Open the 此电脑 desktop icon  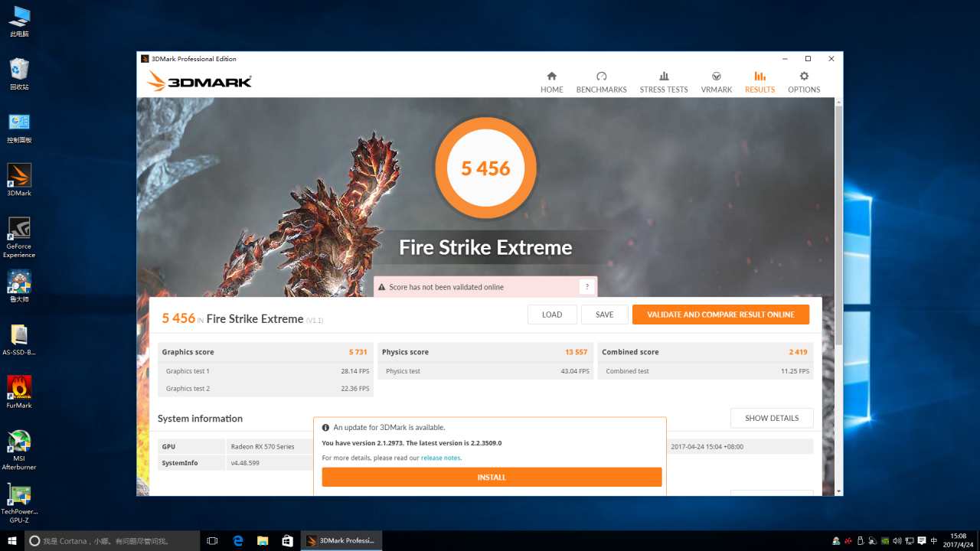click(19, 21)
